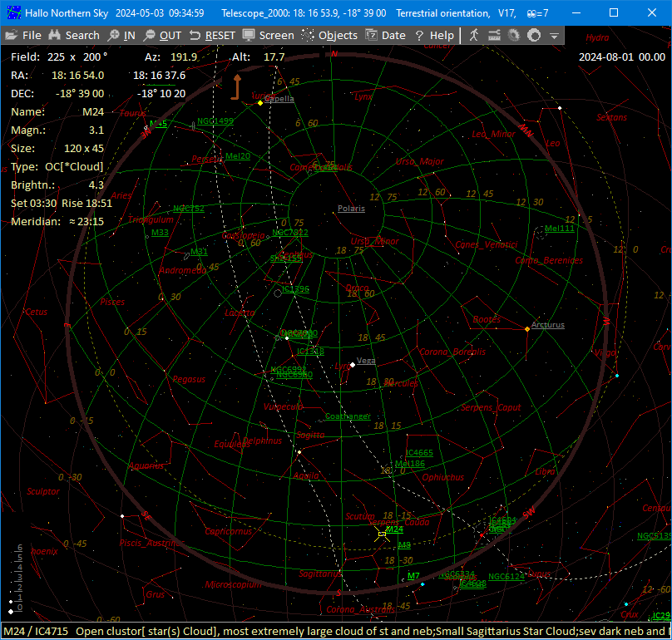Click the date 2024-08-01 00.00 display

[622, 57]
